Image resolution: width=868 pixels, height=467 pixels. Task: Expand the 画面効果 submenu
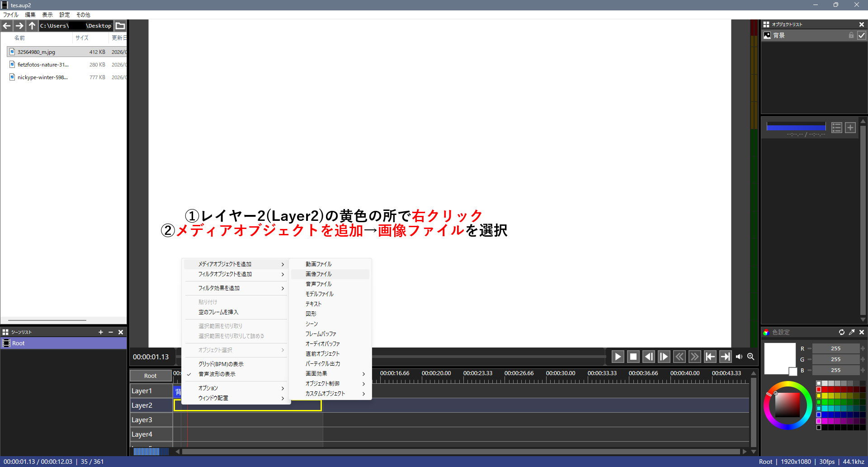click(330, 374)
